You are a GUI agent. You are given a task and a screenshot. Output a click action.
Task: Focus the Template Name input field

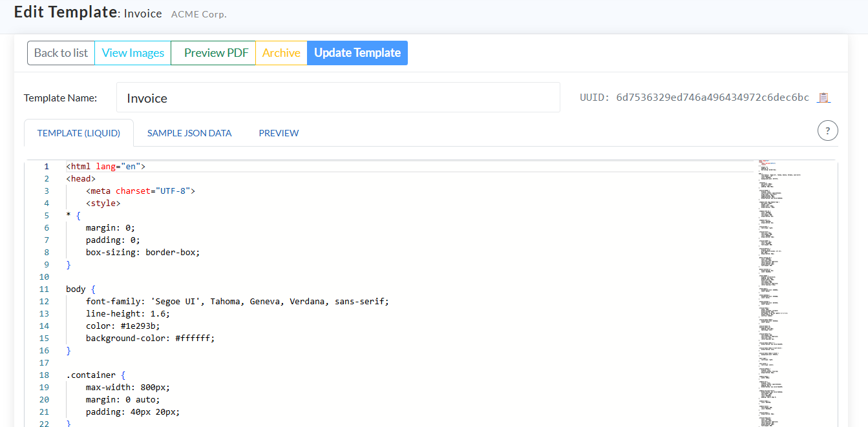[337, 98]
